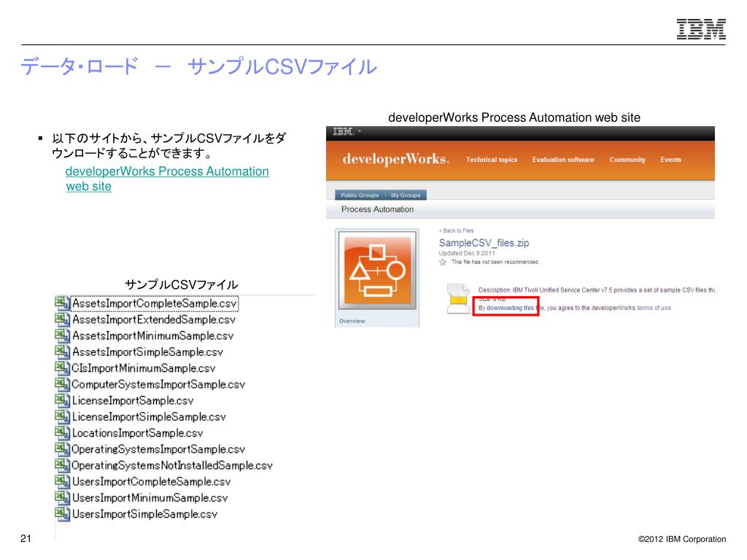Viewport: 747px width, 560px height.
Task: Click the zip file download icon
Action: tap(458, 298)
